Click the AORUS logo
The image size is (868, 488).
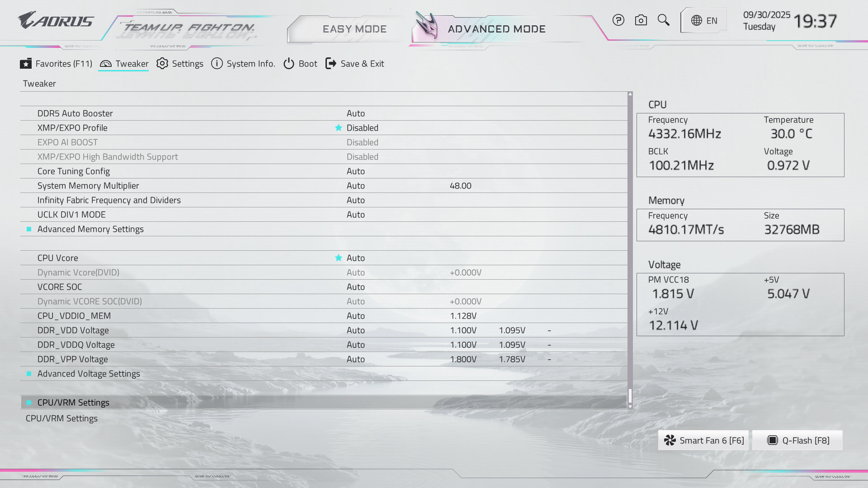tap(56, 20)
